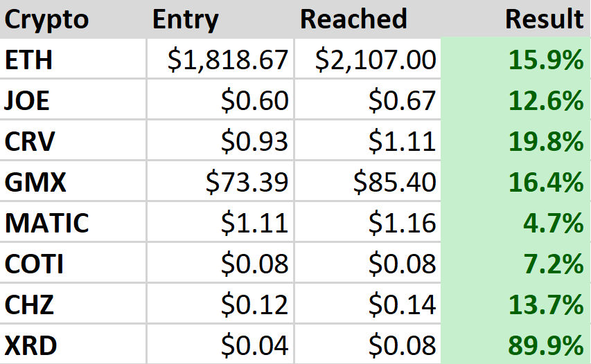Click the 89.9% result for XRD
Viewport: 591px width, 364px height.
click(x=546, y=345)
